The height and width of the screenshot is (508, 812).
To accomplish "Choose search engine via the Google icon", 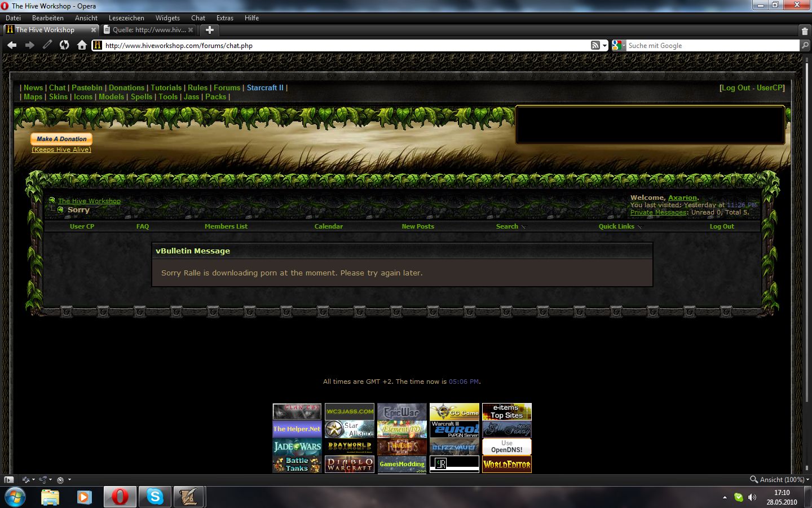I will tap(619, 45).
